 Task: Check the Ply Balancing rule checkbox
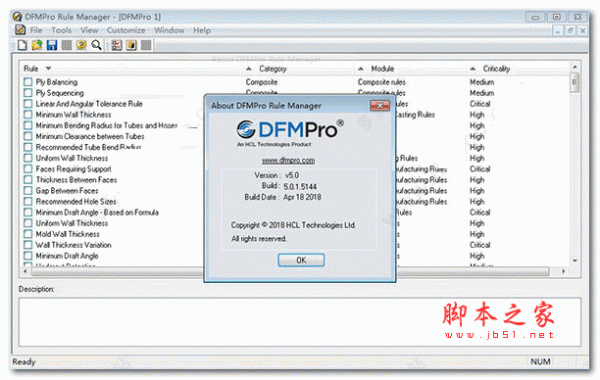tap(28, 82)
